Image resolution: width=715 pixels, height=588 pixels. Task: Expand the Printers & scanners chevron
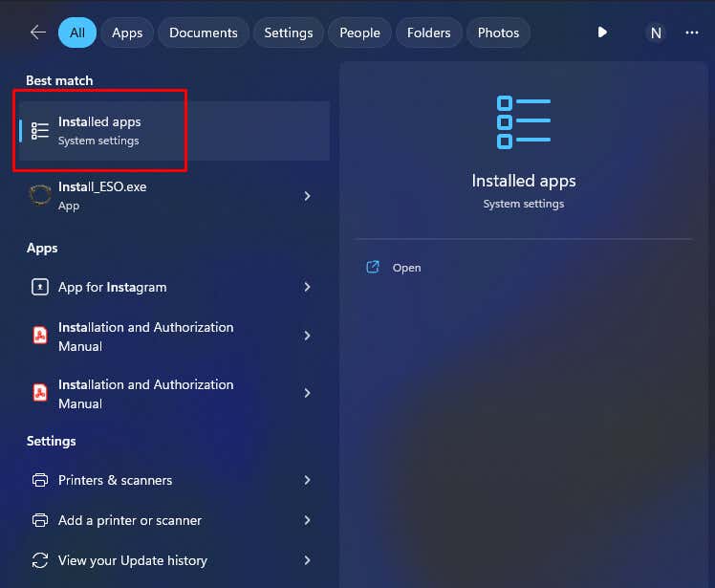tap(307, 480)
